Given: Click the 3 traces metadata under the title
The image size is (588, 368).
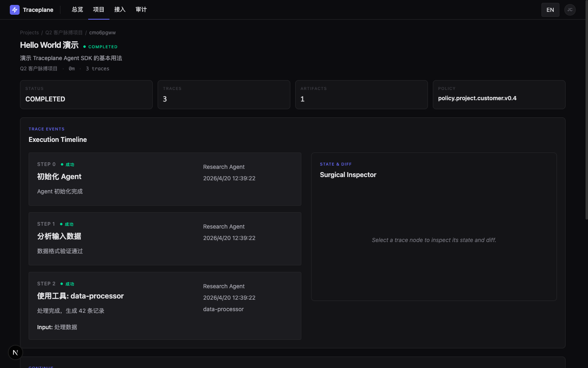Looking at the screenshot, I should (98, 69).
